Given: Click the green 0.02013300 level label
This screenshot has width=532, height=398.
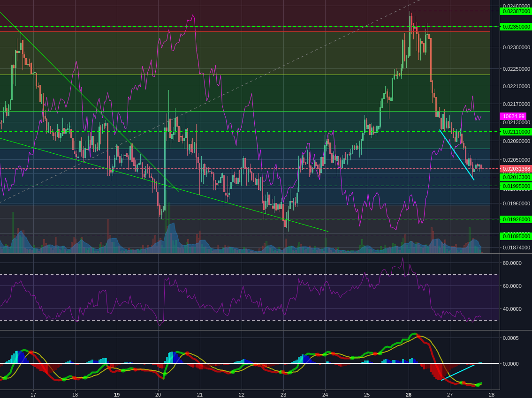Looking at the screenshot, I should [x=515, y=178].
